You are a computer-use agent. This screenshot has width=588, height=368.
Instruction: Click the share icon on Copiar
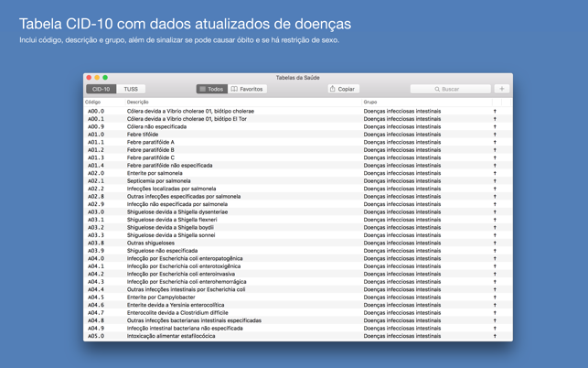332,89
